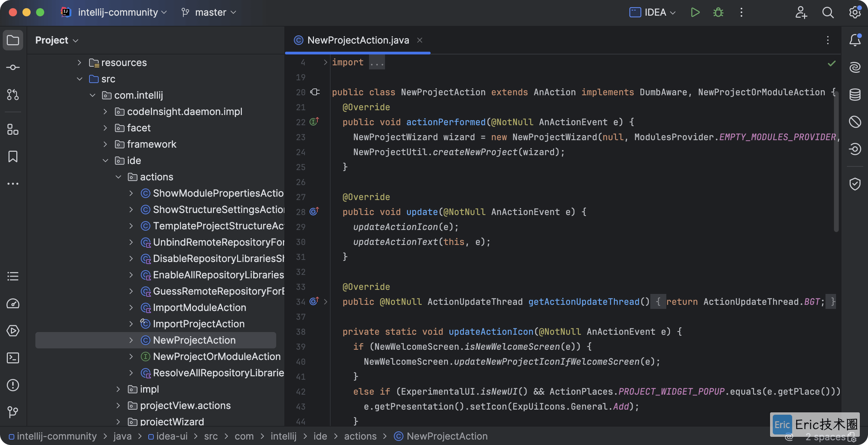The height and width of the screenshot is (445, 868).
Task: Click the actions breadcrumb in navigation bar
Action: (360, 436)
